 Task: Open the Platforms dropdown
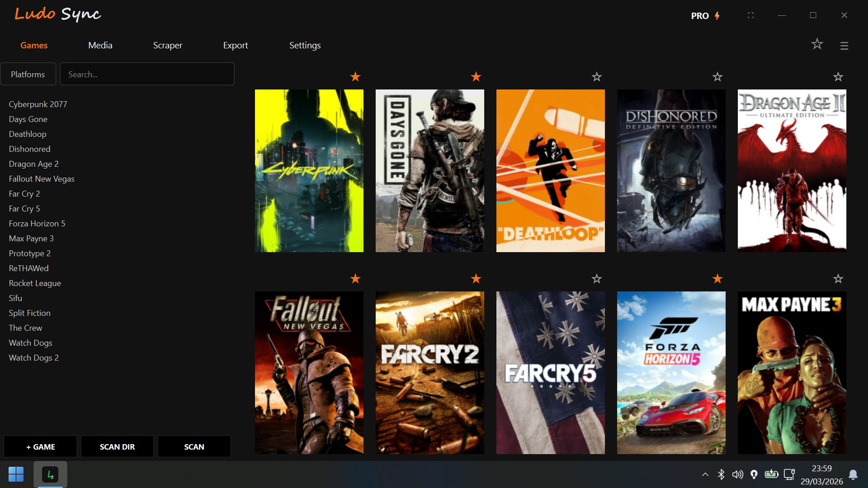(x=28, y=74)
